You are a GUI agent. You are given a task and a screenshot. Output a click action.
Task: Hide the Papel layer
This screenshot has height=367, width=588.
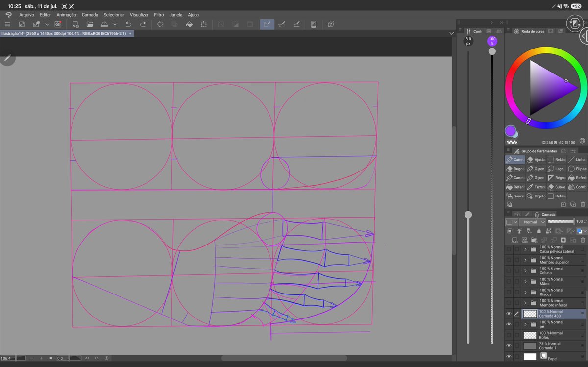pyautogui.click(x=509, y=357)
